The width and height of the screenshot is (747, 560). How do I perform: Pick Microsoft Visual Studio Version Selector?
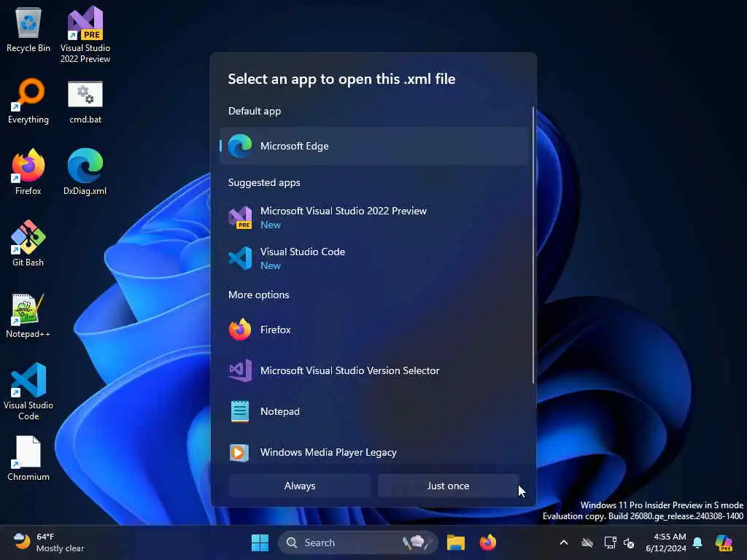[x=373, y=370]
